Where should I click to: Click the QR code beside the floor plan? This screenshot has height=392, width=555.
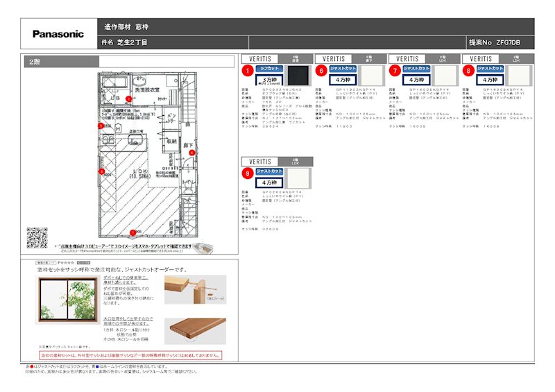37,237
